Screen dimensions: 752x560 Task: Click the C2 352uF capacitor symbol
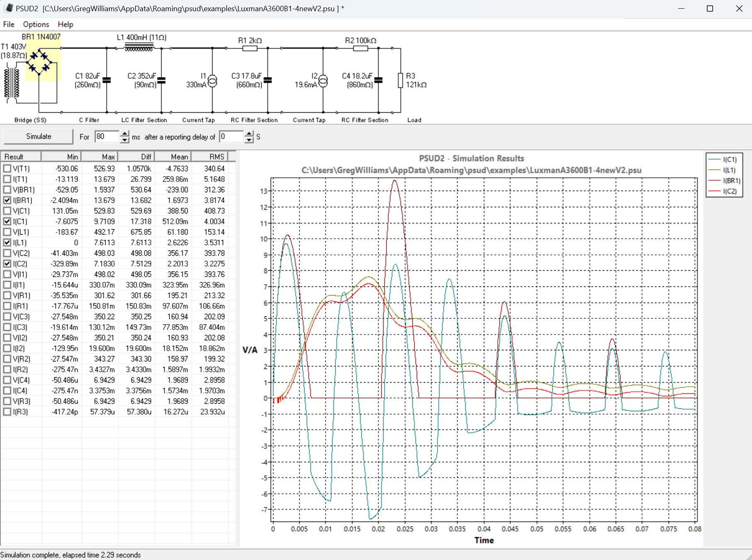point(161,80)
